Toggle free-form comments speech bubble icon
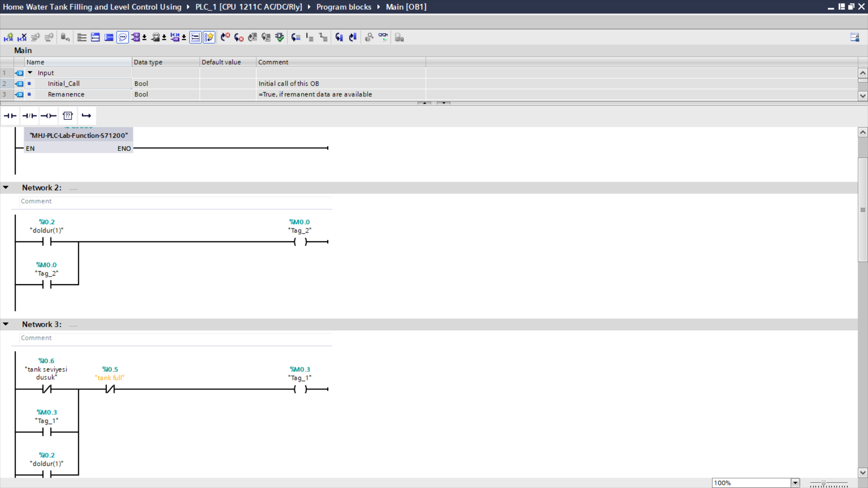 123,37
